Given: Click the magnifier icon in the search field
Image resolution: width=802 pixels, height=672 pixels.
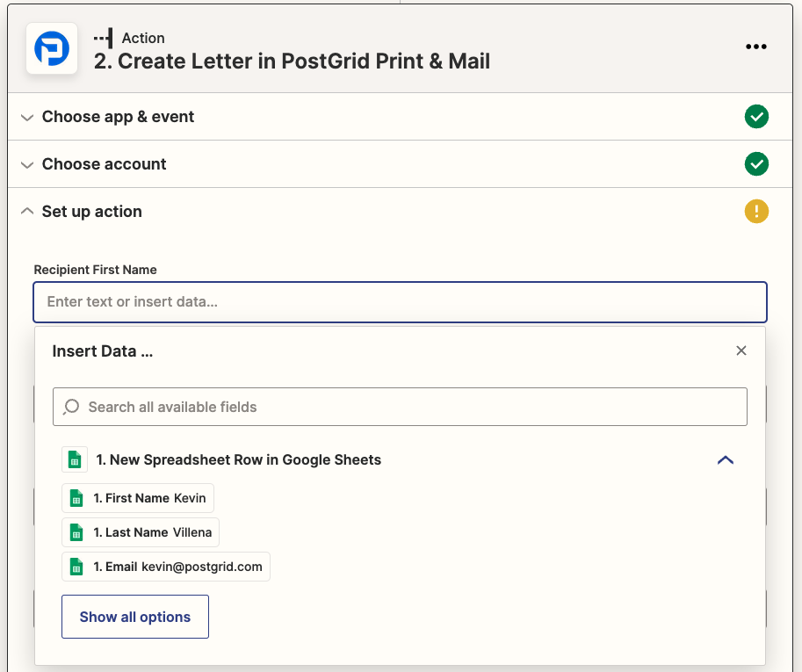Looking at the screenshot, I should 72,407.
